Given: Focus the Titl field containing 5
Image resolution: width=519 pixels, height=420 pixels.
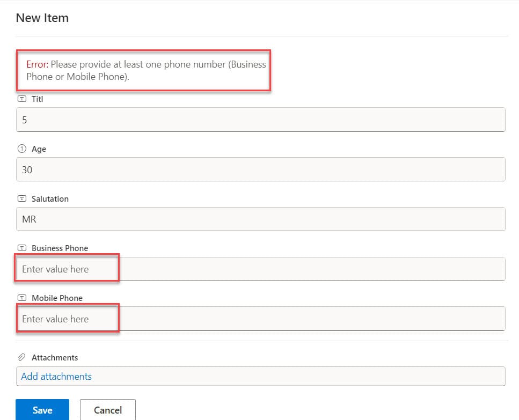Looking at the screenshot, I should point(260,120).
